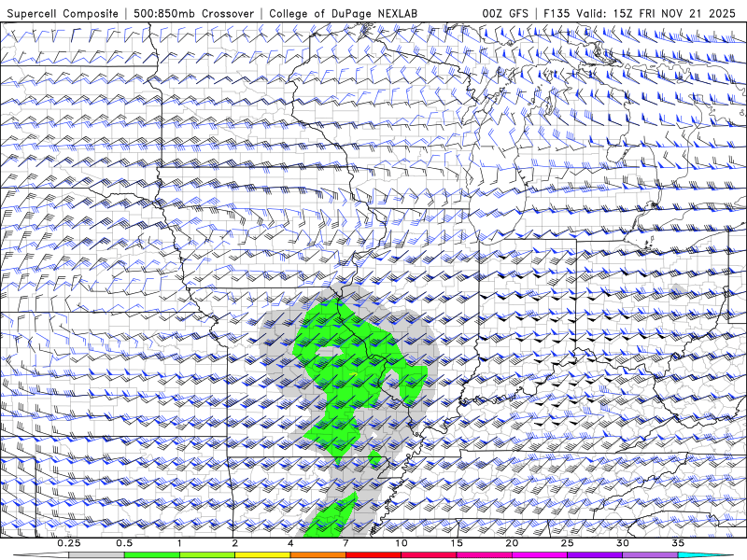747x560 pixels.
Task: Click the 35 value on the color scale
Action: coord(678,543)
